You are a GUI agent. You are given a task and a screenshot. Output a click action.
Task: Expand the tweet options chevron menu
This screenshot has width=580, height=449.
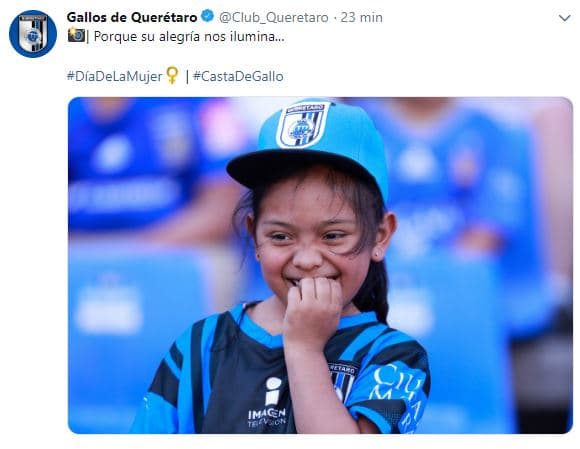pyautogui.click(x=564, y=18)
